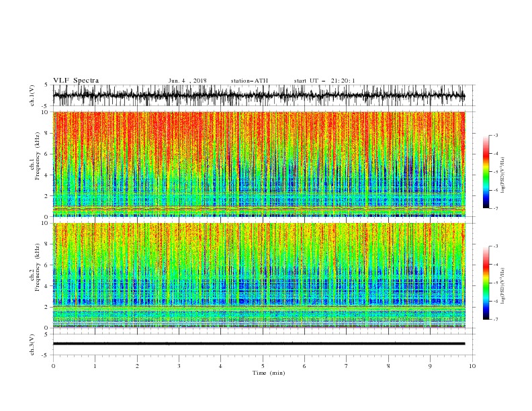Select the ch.2 colorbar "log(PSD)(V²/Hz)" label

click(x=502, y=285)
